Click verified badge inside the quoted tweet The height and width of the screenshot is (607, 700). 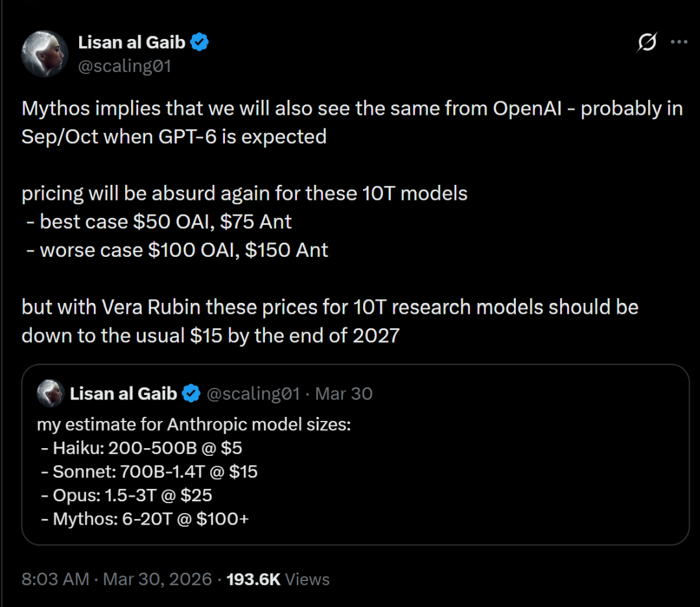tap(191, 394)
